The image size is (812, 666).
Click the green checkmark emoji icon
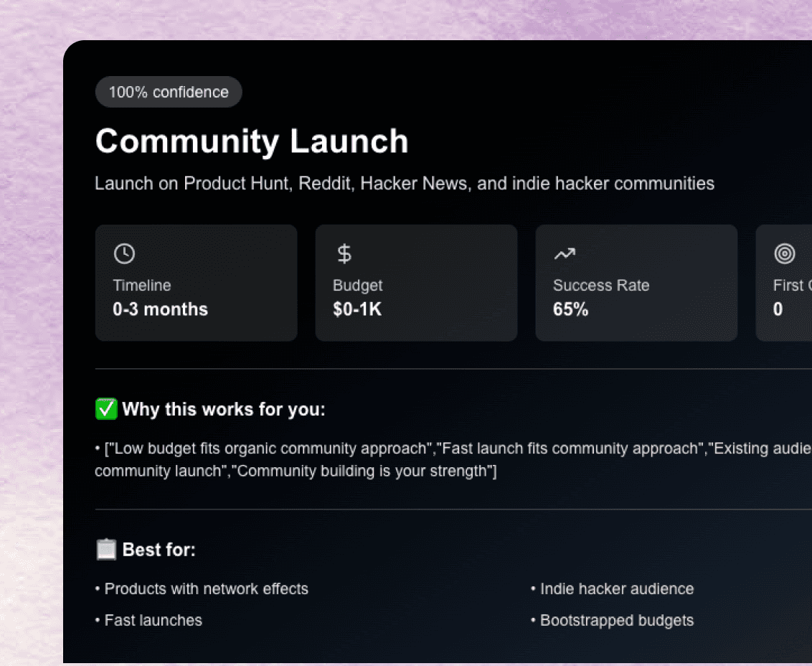[106, 409]
